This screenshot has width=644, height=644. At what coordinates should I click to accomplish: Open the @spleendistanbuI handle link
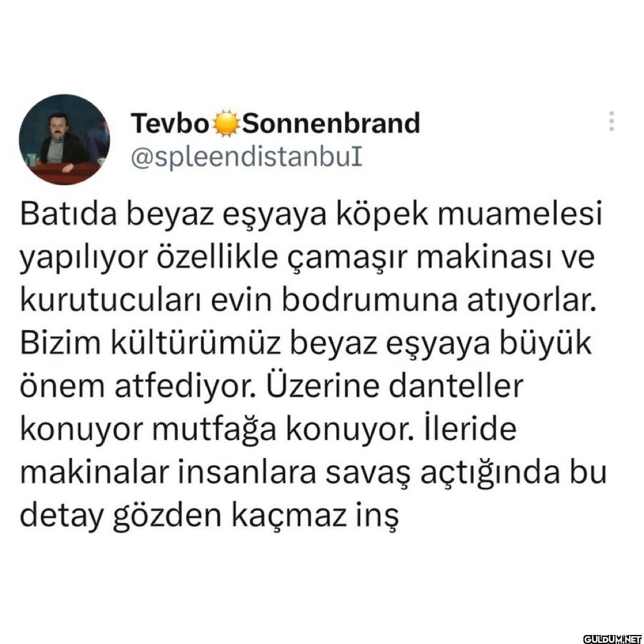pos(246,158)
